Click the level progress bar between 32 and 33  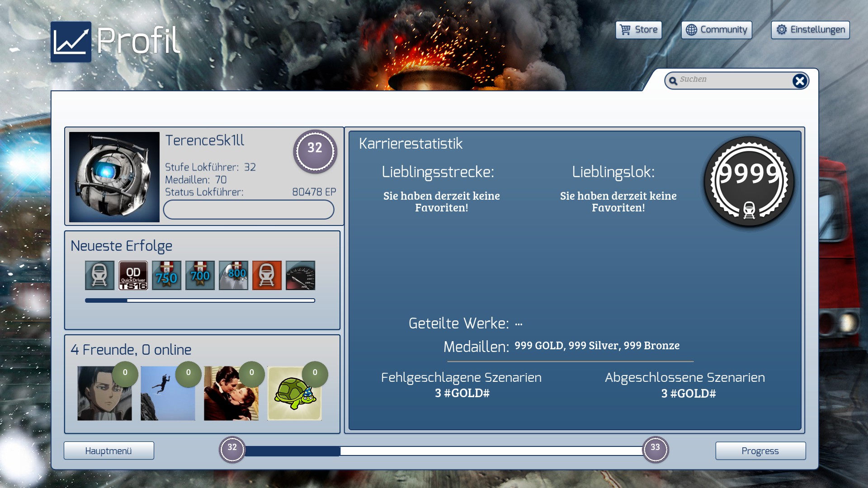443,450
